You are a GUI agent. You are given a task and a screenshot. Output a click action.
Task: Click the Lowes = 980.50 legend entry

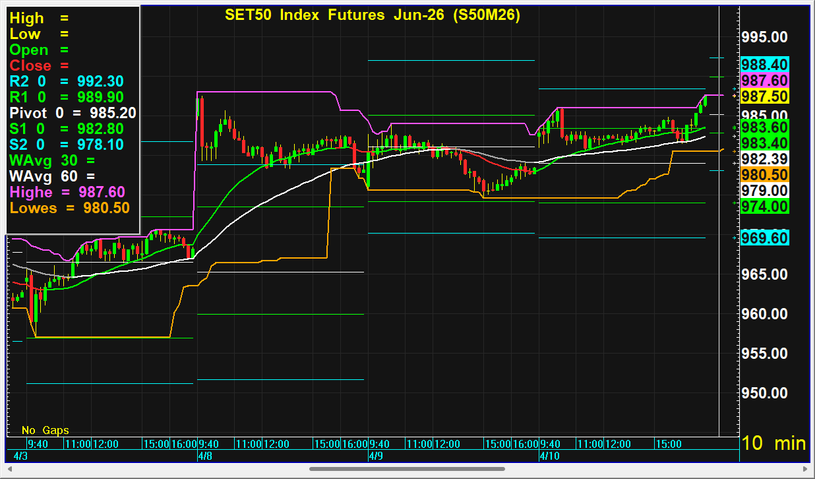[70, 207]
